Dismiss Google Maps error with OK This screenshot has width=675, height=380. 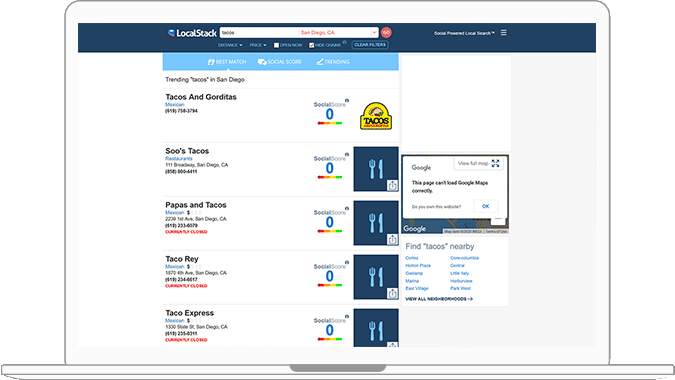486,206
